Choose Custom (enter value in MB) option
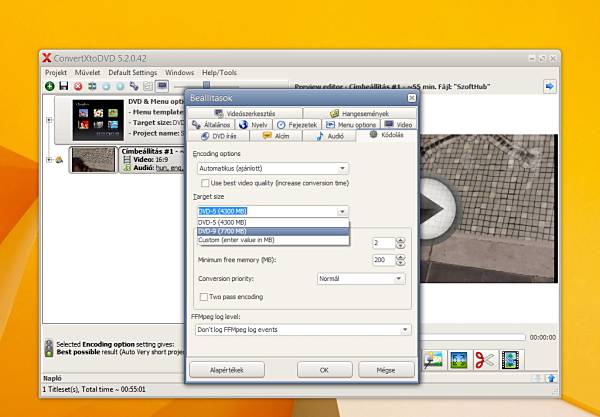This screenshot has height=417, width=600. coord(273,240)
